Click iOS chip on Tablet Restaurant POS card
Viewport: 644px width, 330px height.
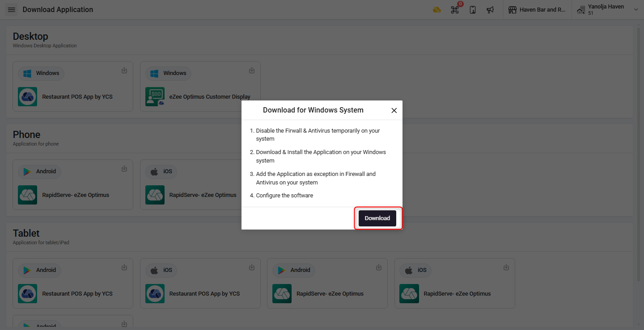(x=161, y=270)
